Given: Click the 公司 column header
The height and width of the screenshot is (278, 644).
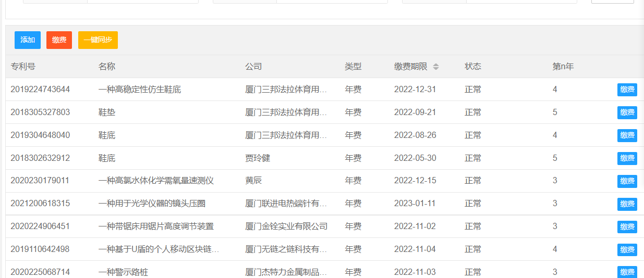Looking at the screenshot, I should (x=253, y=67).
